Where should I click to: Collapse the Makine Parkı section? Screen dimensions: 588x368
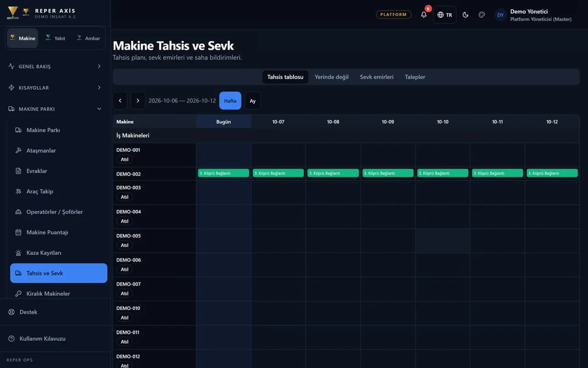tap(55, 109)
